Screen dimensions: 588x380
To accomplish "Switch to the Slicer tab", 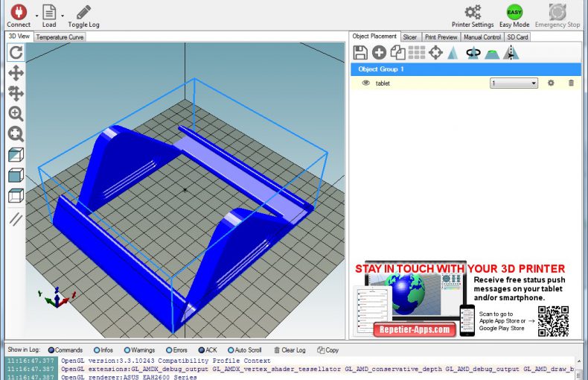I will click(x=410, y=37).
